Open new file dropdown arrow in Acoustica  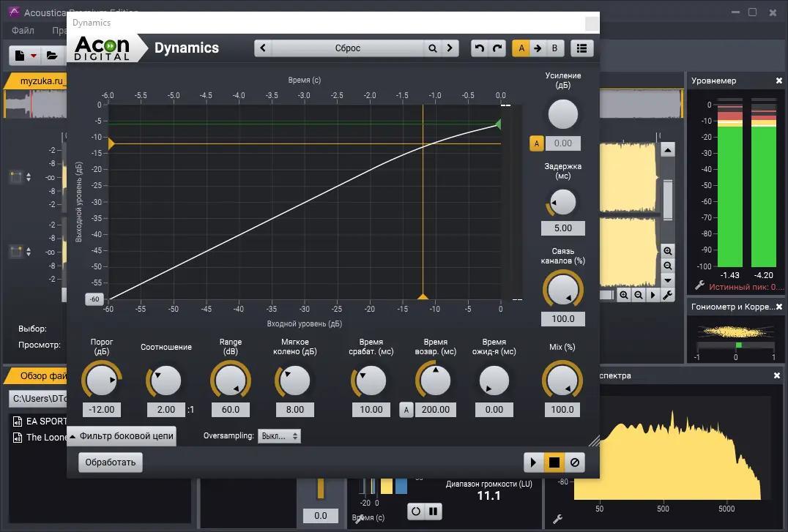[34, 56]
